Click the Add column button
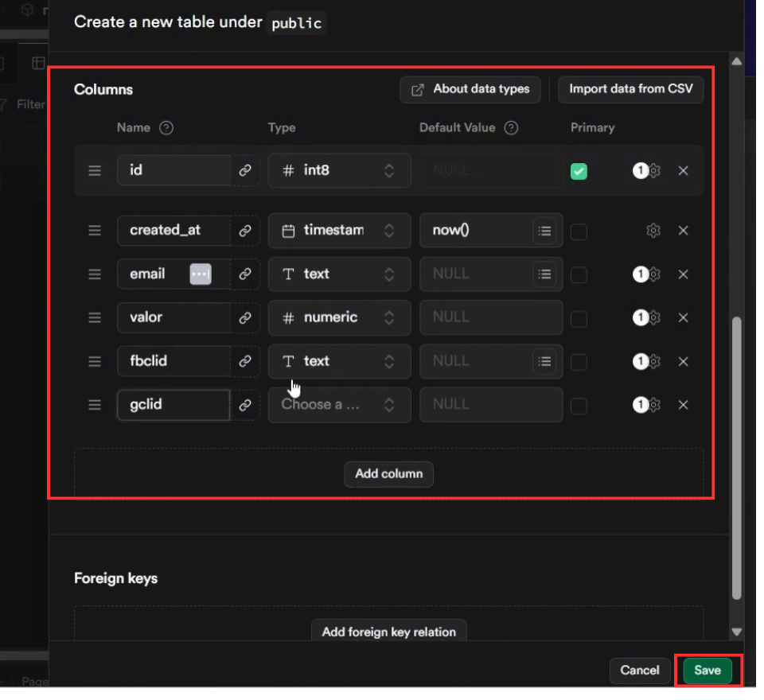Screen dimensions: 764x700 (389, 473)
